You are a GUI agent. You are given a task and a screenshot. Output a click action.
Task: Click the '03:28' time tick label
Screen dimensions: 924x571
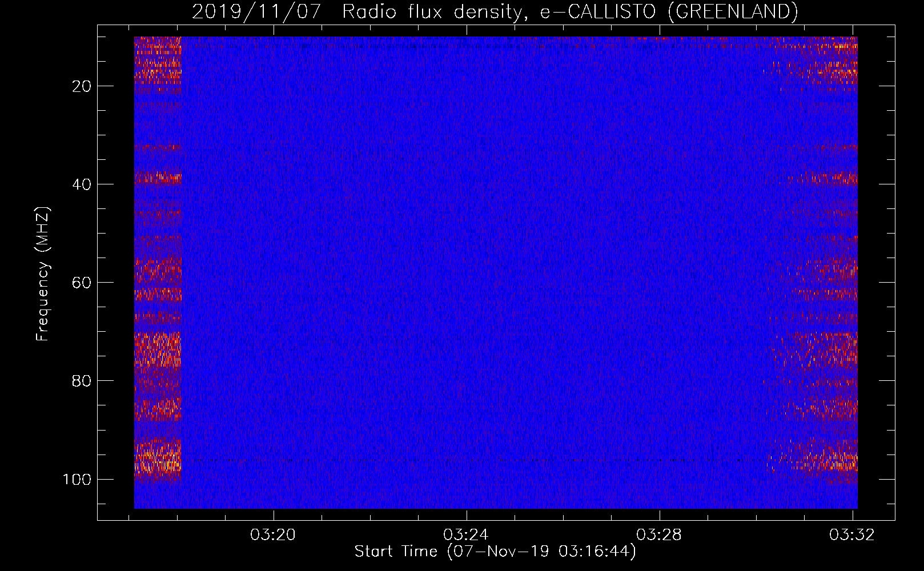(x=660, y=535)
